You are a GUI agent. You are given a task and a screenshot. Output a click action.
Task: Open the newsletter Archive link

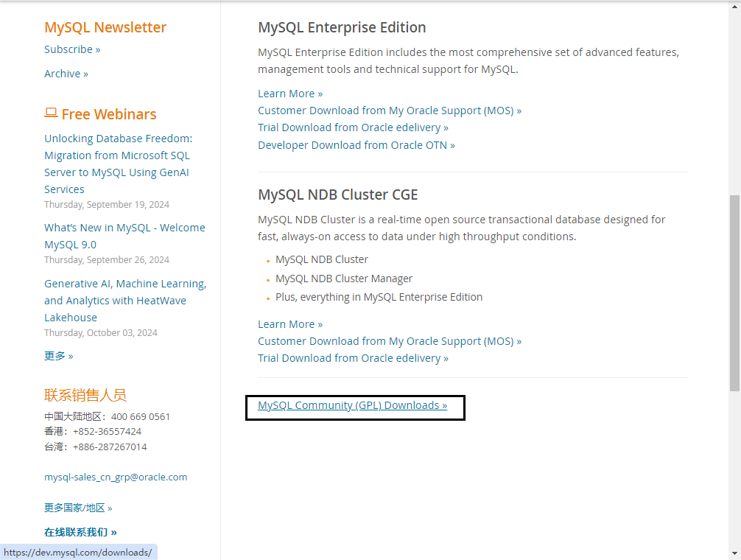66,74
